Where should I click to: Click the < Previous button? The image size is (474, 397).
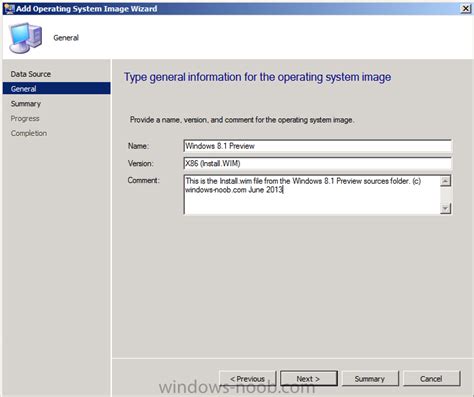pos(248,379)
